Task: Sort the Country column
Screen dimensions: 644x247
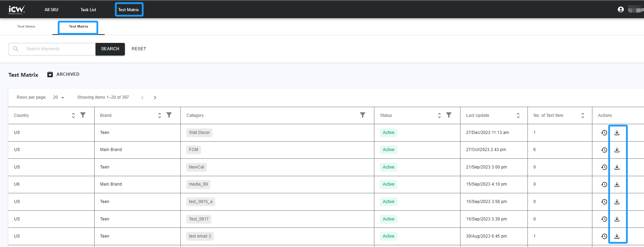Action: 73,115
